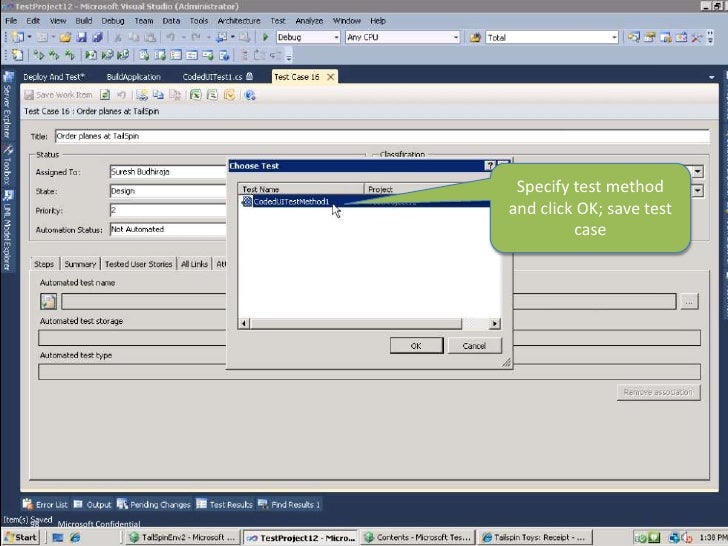The image size is (728, 546).
Task: Open the Analyze menu
Action: tap(309, 21)
